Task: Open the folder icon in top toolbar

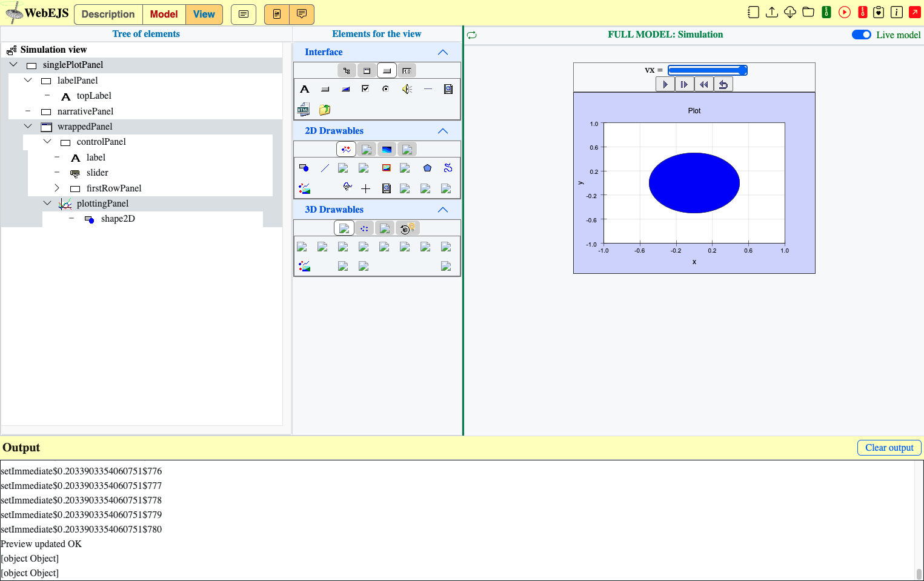Action: pos(808,12)
